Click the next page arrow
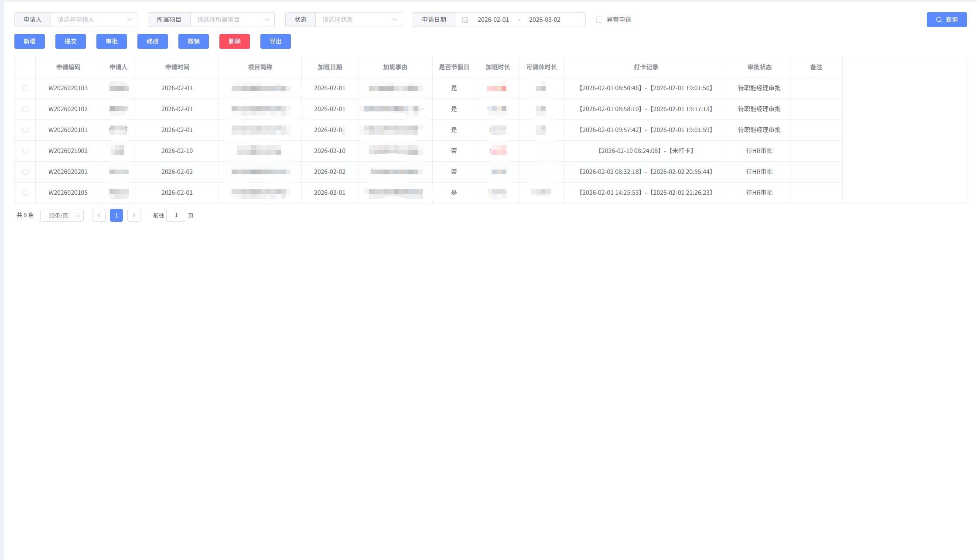The image size is (977, 560). coord(134,215)
